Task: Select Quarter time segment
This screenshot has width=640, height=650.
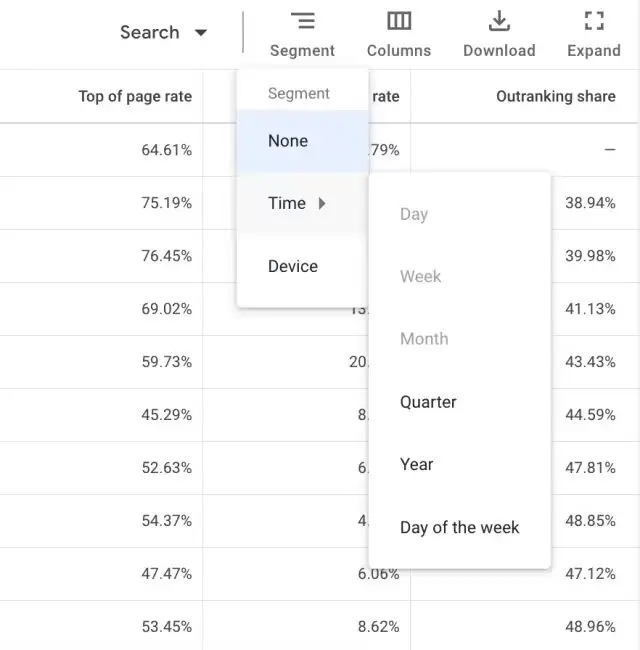Action: (x=428, y=402)
